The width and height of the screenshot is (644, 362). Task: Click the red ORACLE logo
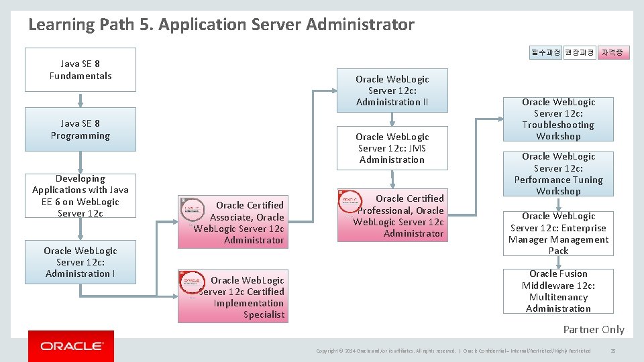click(71, 346)
